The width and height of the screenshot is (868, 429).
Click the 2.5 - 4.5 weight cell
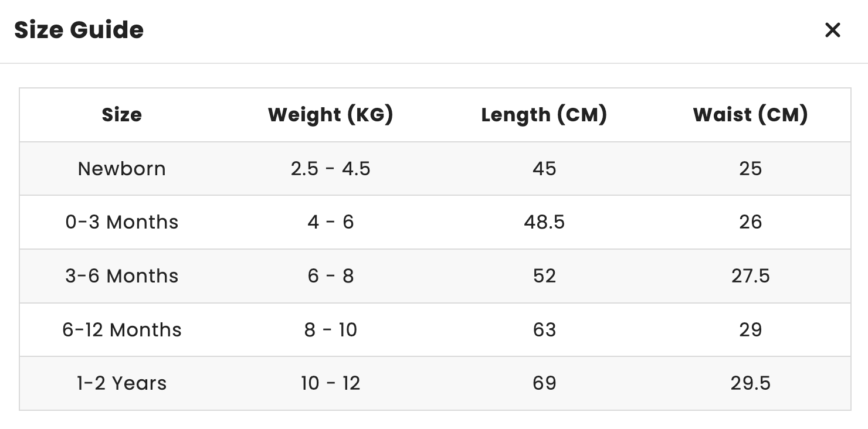click(330, 169)
